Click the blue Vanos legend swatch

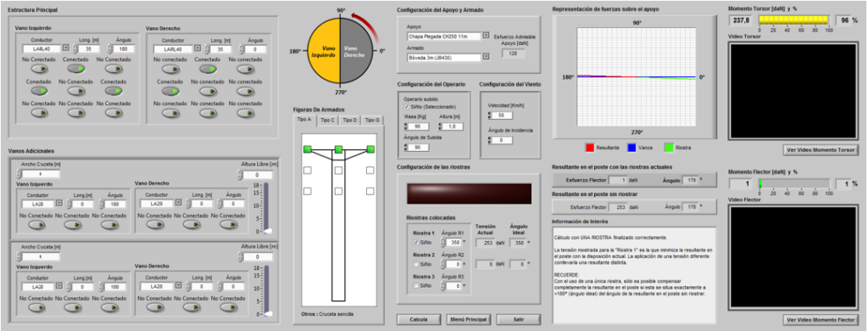pyautogui.click(x=631, y=148)
